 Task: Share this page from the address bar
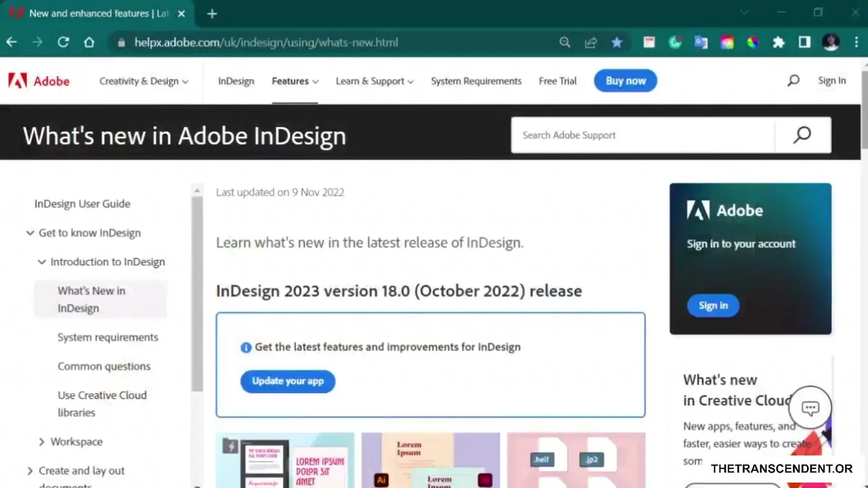[x=591, y=42]
